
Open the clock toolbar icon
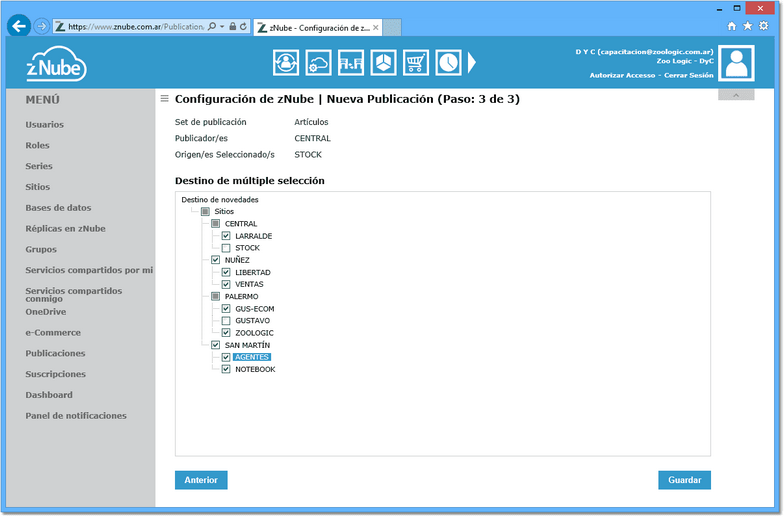click(x=448, y=63)
